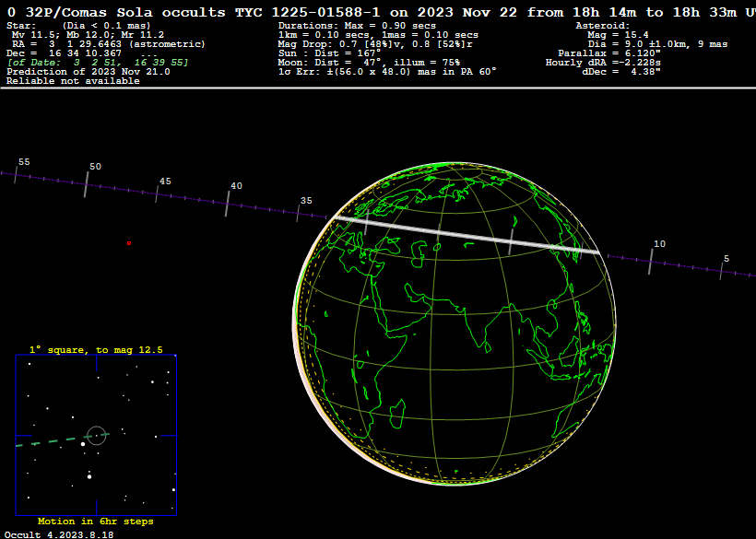Select 'Dia = 9.0 ±1.0km, 9 mas' text
This screenshot has width=756, height=539.
[x=657, y=44]
